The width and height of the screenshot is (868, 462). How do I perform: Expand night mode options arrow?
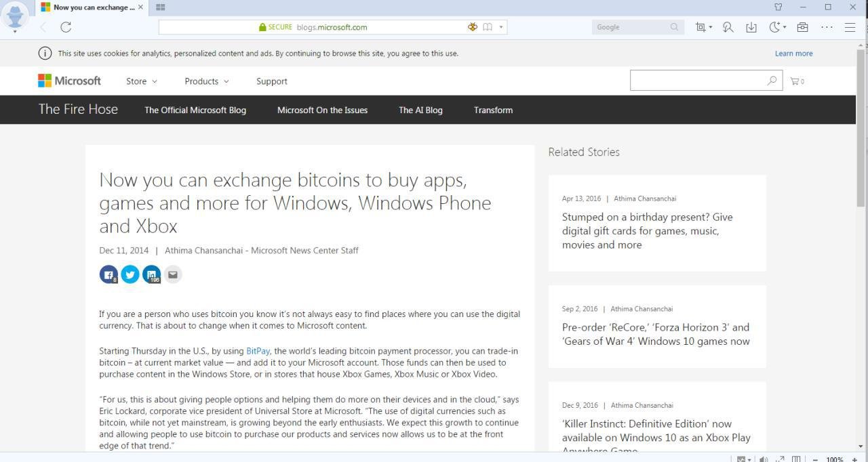pyautogui.click(x=785, y=27)
